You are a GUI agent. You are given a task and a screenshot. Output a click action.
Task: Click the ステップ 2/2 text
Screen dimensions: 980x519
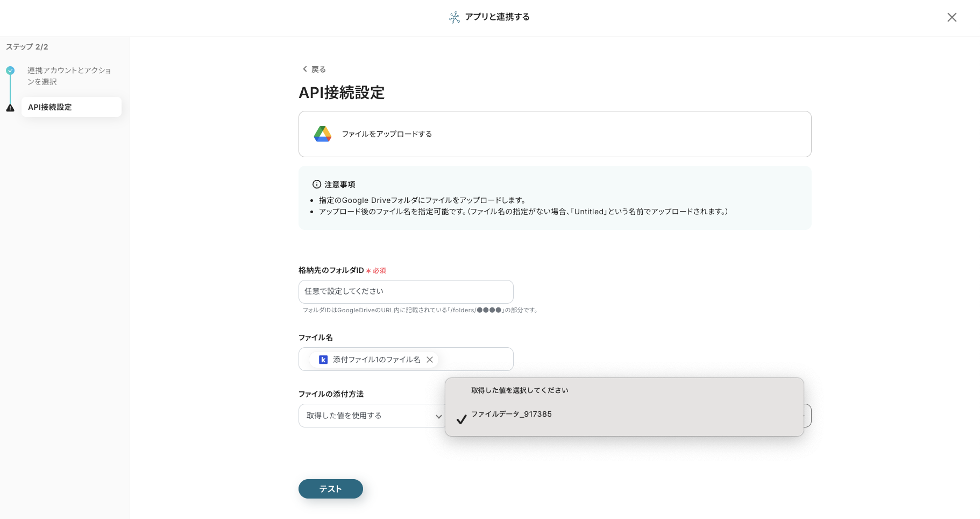(27, 47)
